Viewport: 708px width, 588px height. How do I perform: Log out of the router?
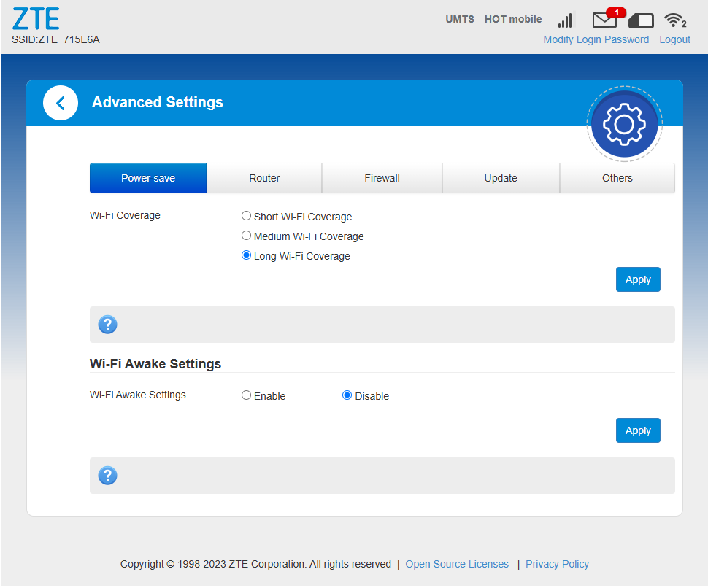[674, 39]
